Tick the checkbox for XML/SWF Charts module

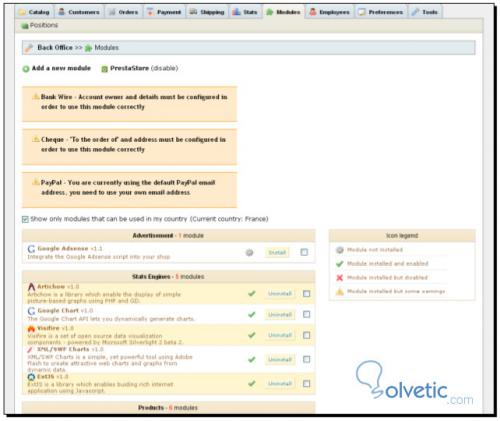click(306, 359)
